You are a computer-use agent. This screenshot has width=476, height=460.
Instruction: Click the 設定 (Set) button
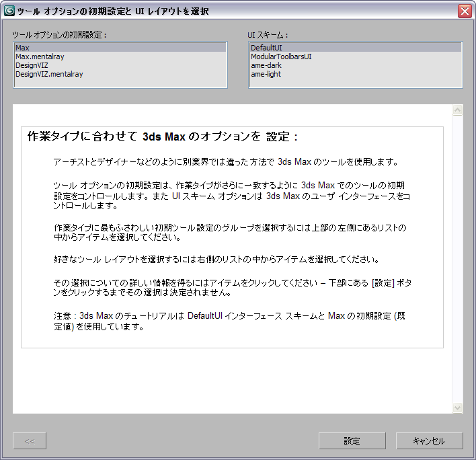[x=352, y=441]
